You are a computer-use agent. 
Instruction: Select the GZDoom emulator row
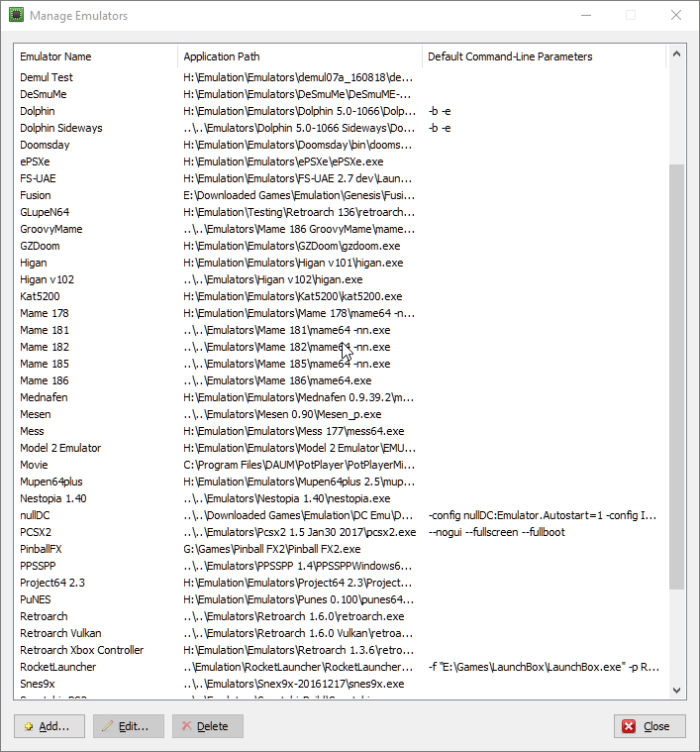click(x=341, y=246)
